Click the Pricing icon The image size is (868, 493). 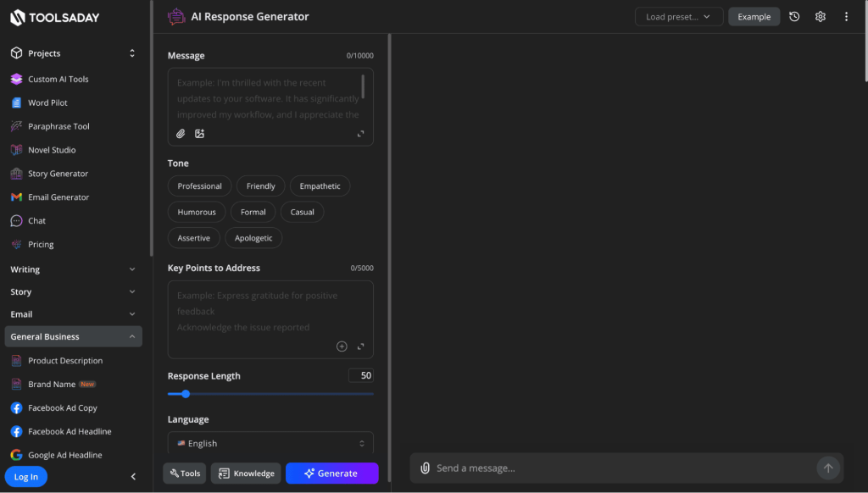click(x=17, y=244)
